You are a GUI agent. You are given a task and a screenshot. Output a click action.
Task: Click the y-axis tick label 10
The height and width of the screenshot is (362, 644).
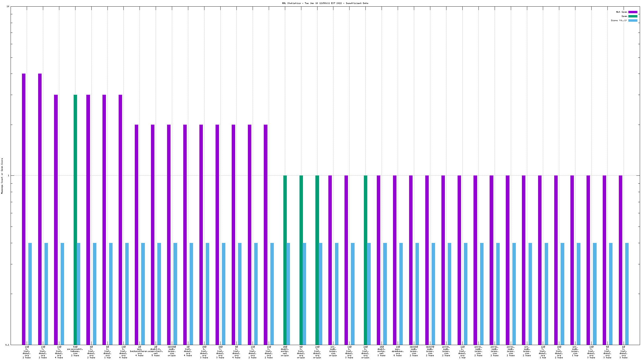pyautogui.click(x=8, y=6)
